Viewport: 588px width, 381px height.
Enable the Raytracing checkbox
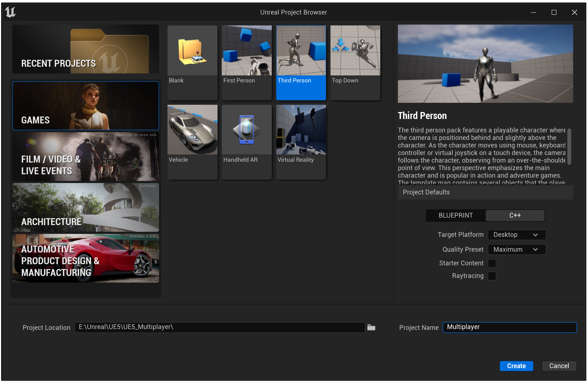coord(492,276)
